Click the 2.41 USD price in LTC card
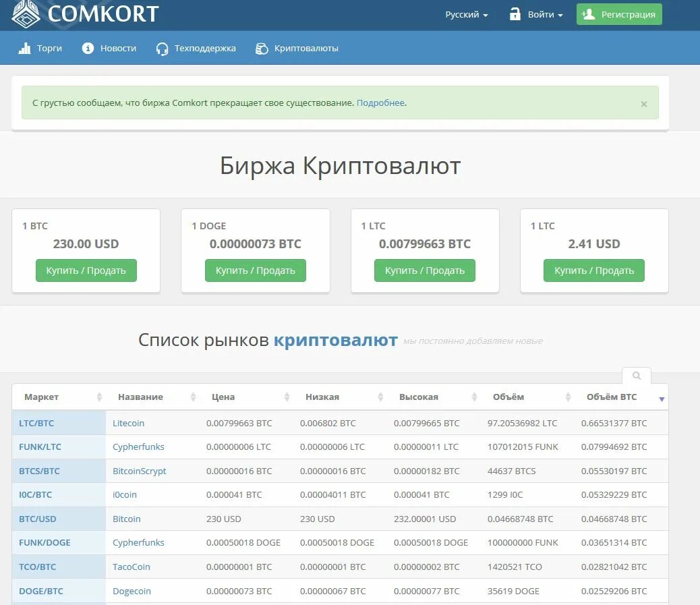This screenshot has width=700, height=605. (593, 243)
